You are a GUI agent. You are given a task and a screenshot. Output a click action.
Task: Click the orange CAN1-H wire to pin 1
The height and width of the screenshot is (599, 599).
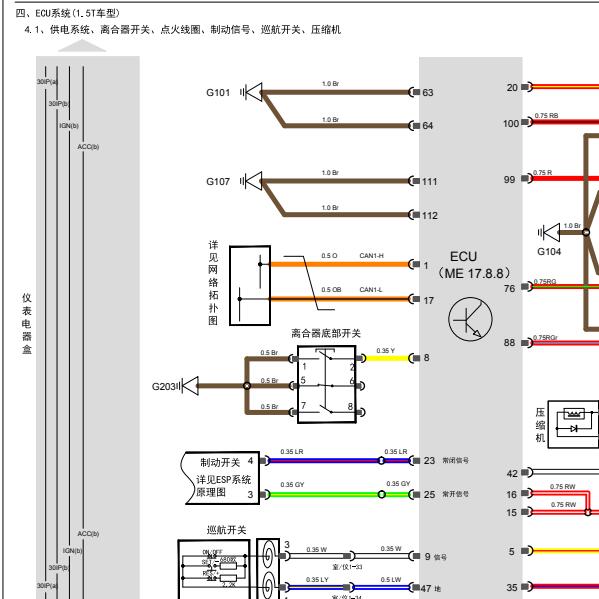pyautogui.click(x=339, y=264)
